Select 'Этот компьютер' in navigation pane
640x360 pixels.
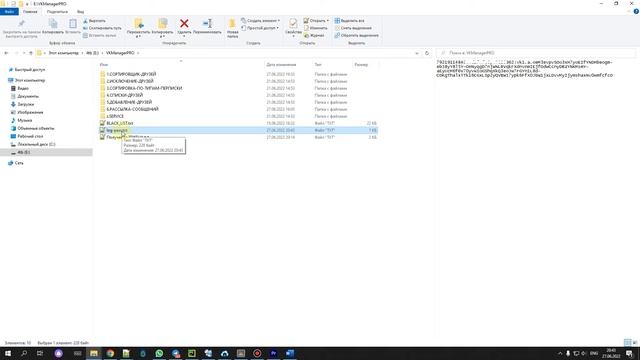coord(29,80)
